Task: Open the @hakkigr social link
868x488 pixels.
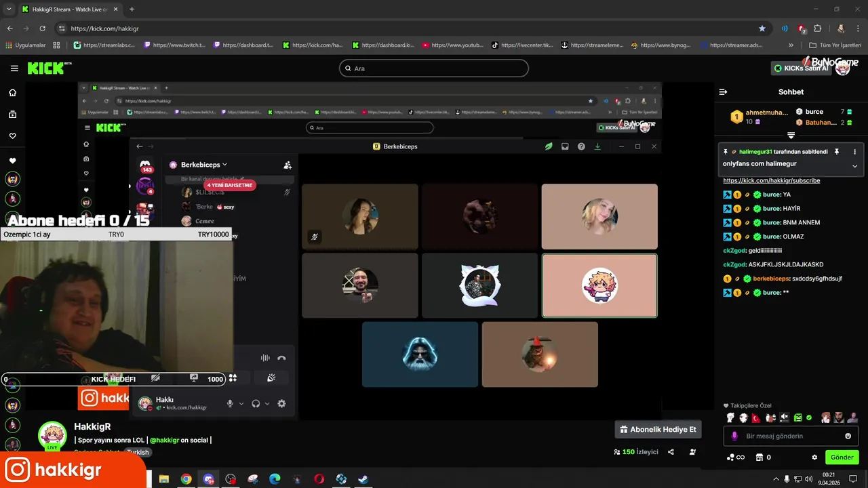Action: point(165,440)
